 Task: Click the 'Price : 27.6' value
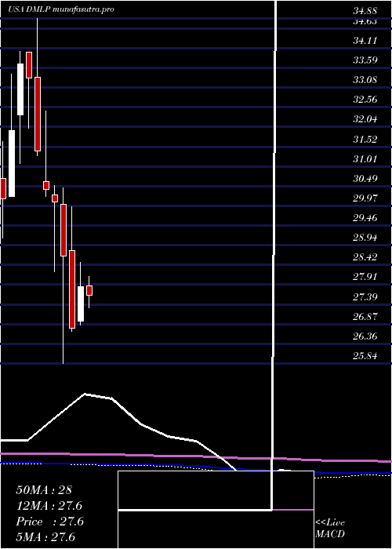pos(49,522)
